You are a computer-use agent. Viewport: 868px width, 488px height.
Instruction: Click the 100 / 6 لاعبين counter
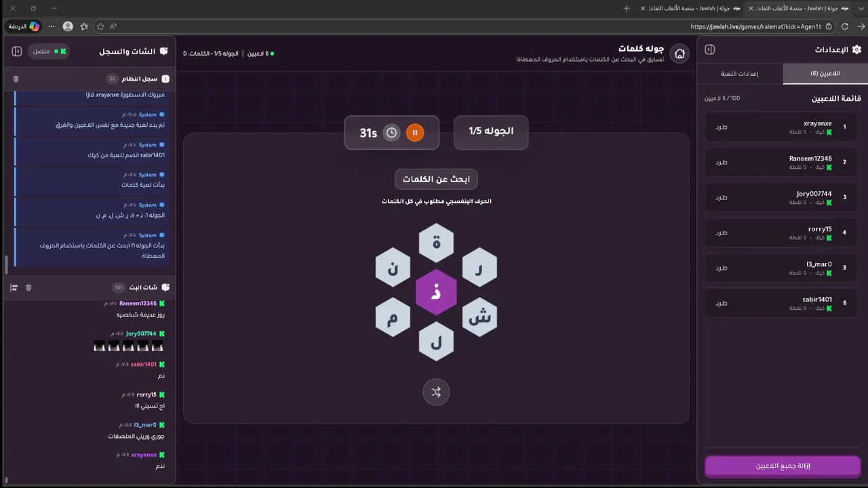[722, 98]
